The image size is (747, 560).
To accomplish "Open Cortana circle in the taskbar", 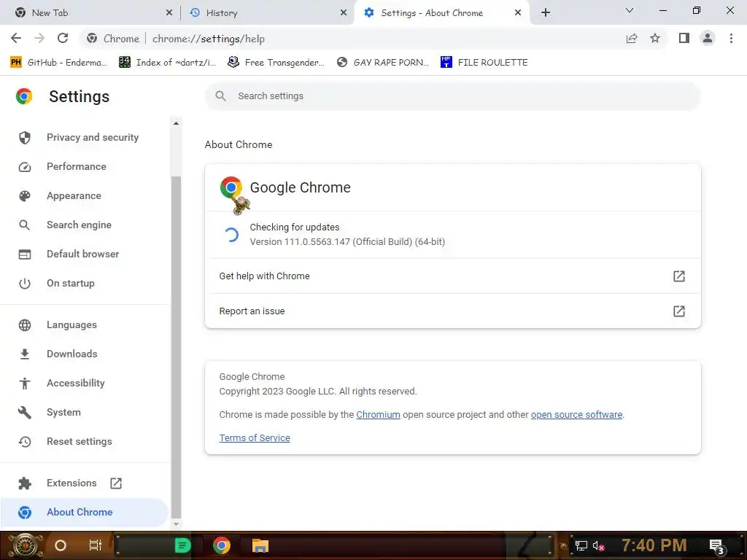I will pyautogui.click(x=61, y=545).
